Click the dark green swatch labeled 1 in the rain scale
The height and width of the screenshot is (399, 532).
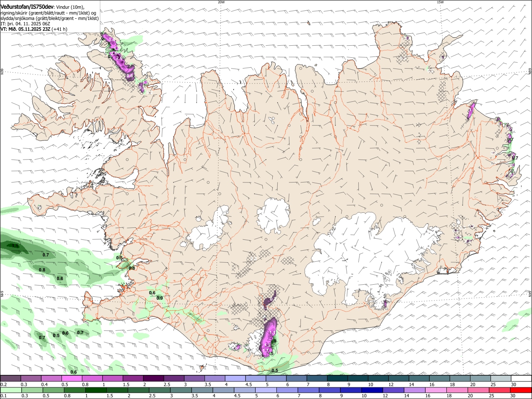[96, 390]
